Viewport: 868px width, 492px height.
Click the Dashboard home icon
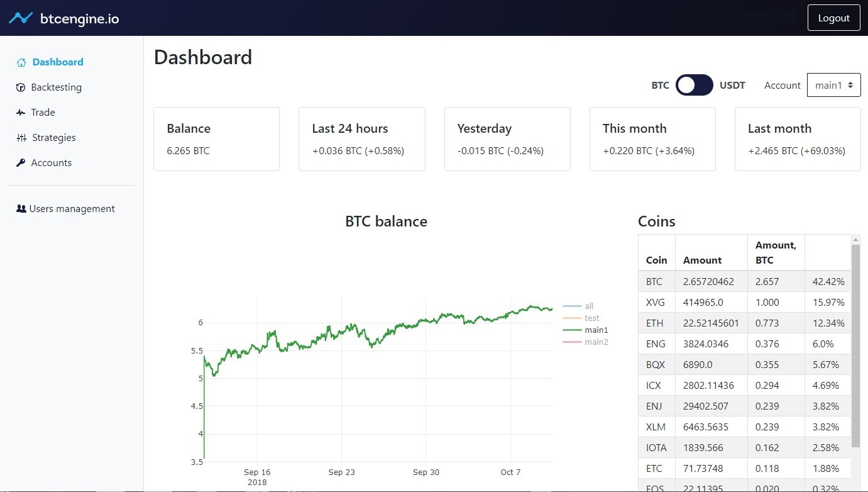click(21, 62)
